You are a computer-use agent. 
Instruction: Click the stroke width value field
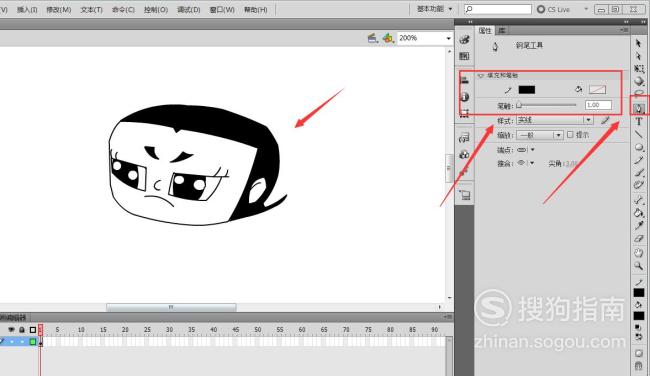(598, 105)
